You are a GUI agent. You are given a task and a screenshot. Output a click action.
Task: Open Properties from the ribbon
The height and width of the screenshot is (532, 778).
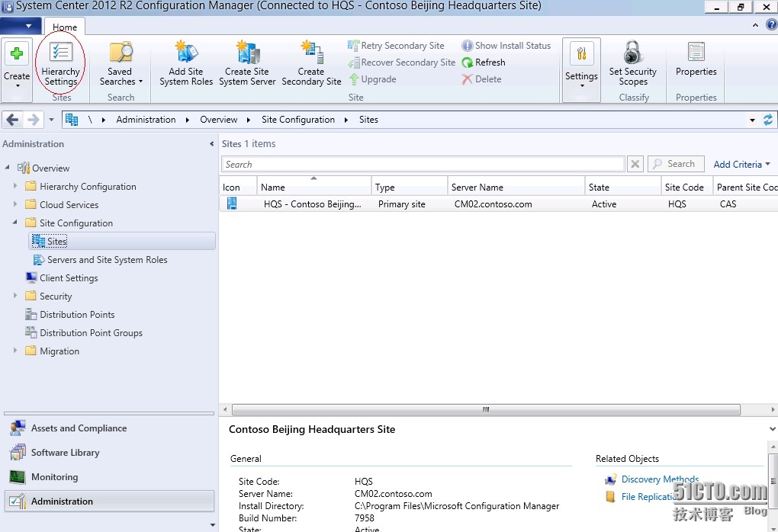[696, 59]
